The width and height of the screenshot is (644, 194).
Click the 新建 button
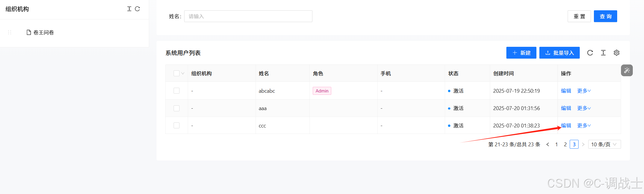(x=521, y=53)
